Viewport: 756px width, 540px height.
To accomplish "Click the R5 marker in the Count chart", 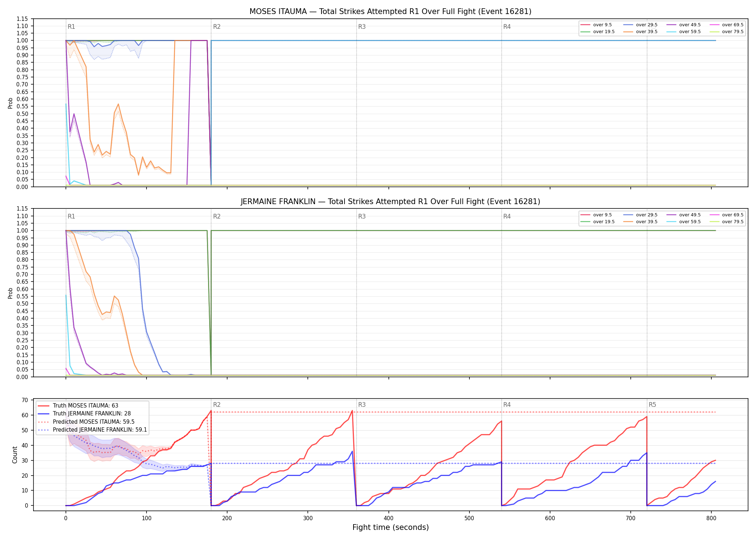I will pyautogui.click(x=652, y=405).
